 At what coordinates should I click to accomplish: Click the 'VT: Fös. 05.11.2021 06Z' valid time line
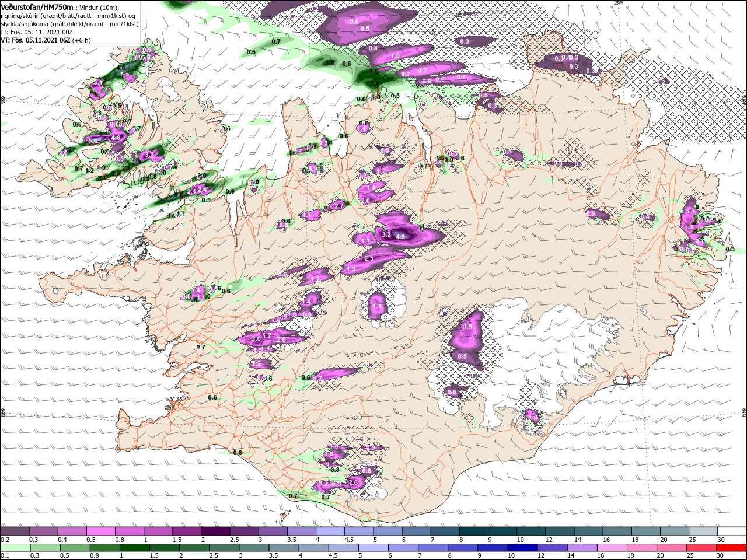pos(36,40)
